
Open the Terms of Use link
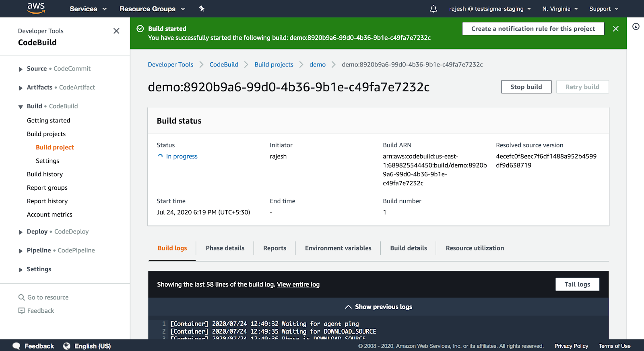615,346
